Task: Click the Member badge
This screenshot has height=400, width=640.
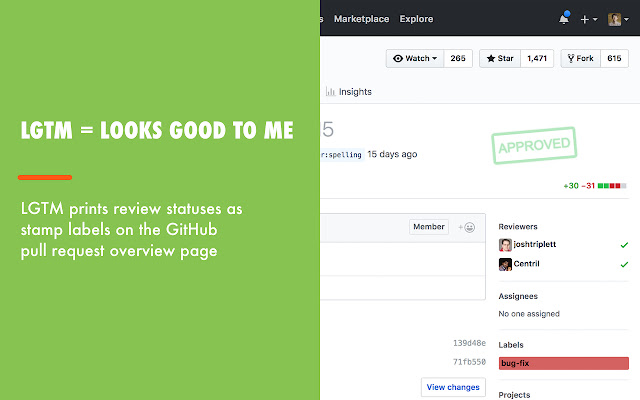Action: [x=429, y=227]
